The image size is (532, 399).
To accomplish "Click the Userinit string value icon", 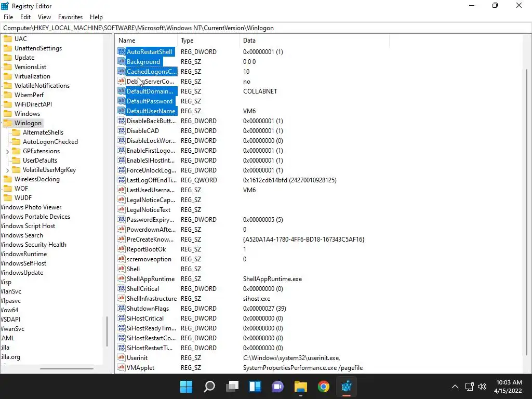I will [x=121, y=357].
